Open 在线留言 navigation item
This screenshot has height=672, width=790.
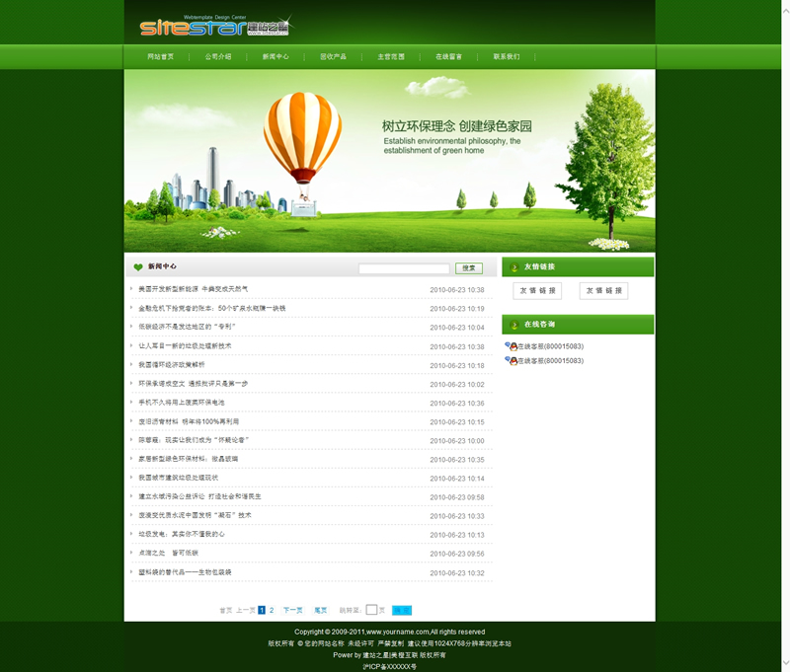coord(448,57)
